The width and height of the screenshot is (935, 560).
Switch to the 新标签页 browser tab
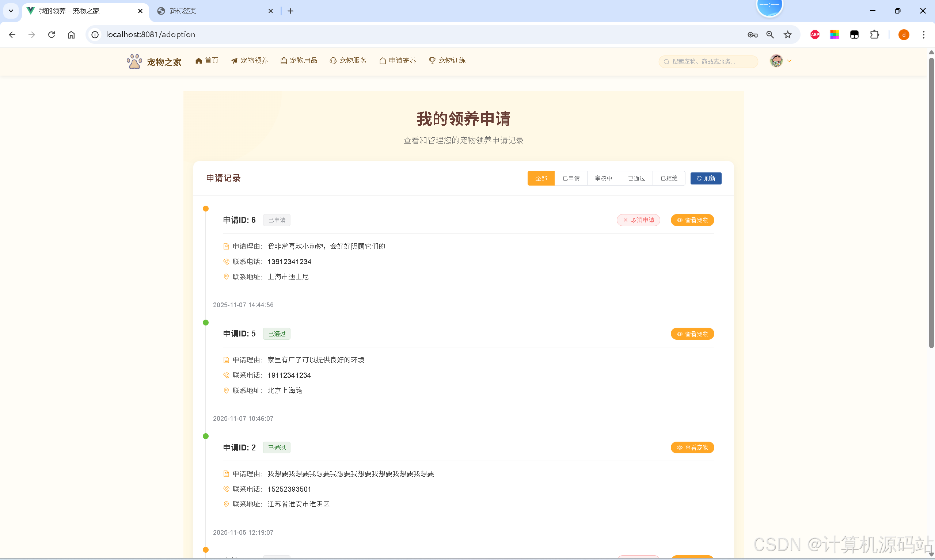215,11
